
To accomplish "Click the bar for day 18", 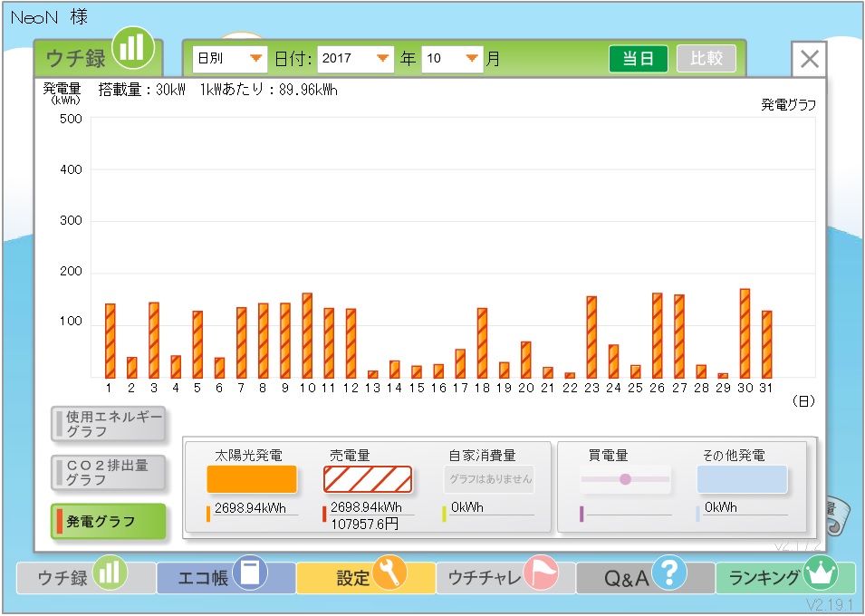I will [x=482, y=343].
